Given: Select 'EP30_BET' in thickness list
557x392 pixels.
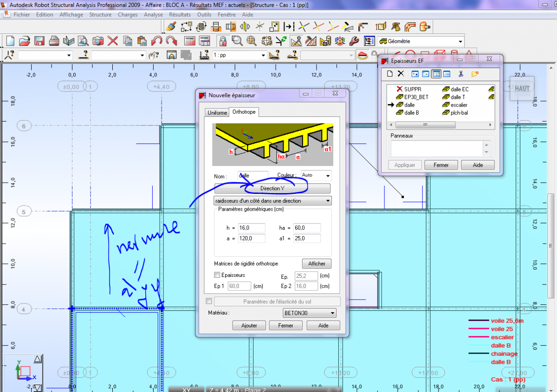Looking at the screenshot, I should 413,97.
